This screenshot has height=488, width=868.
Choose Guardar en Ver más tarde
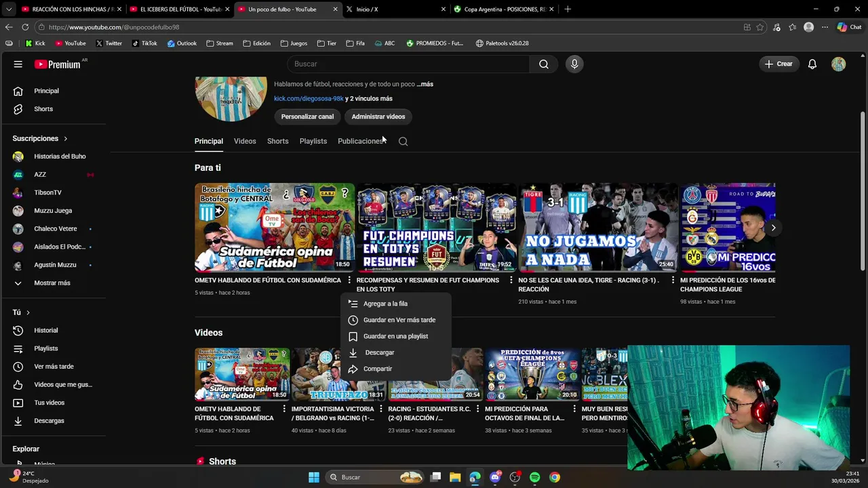point(395,320)
